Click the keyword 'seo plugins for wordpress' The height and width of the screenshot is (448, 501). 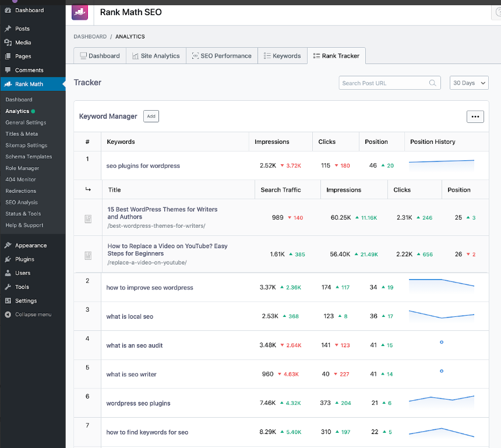143,166
